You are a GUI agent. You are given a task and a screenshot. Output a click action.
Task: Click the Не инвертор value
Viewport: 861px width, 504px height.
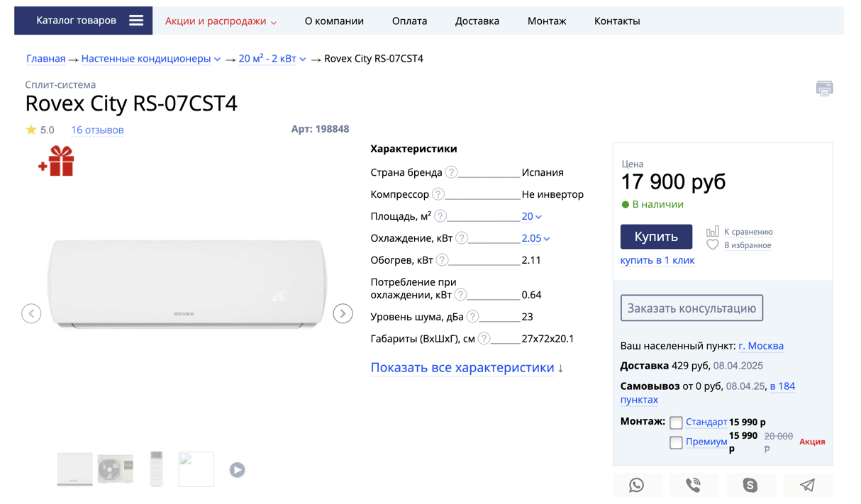[x=552, y=194]
